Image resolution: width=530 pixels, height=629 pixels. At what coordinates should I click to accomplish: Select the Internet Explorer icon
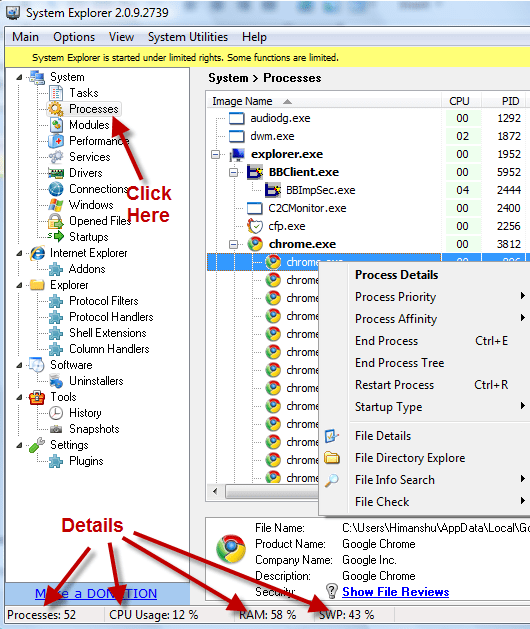(38, 253)
